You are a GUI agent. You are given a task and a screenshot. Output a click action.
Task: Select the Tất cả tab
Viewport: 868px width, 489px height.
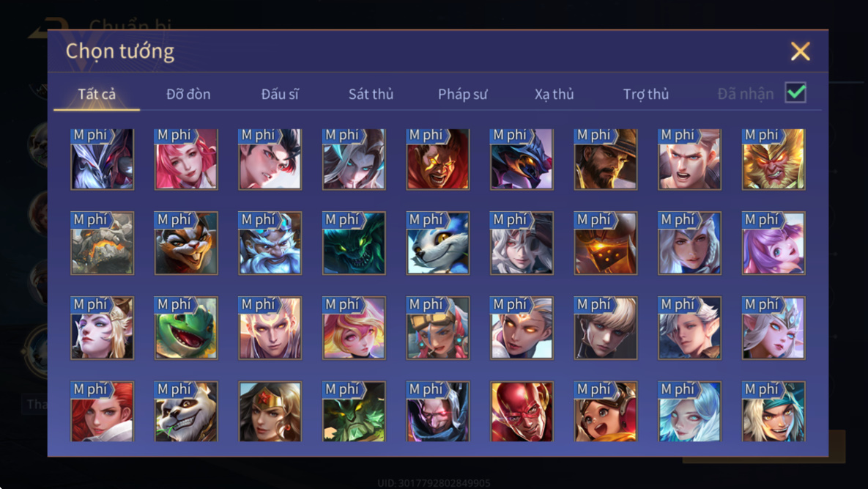click(97, 94)
